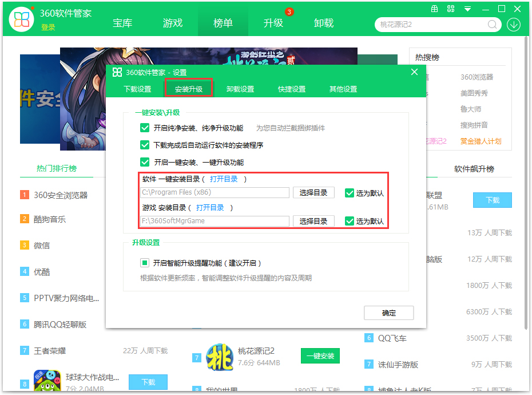Image resolution: width=532 pixels, height=395 pixels.
Task: Open the 卸载 tab
Action: [x=324, y=23]
